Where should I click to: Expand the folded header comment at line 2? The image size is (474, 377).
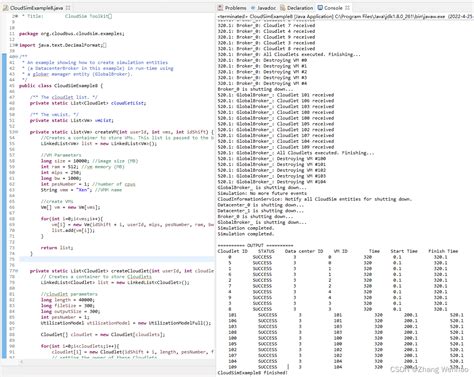pyautogui.click(x=16, y=16)
